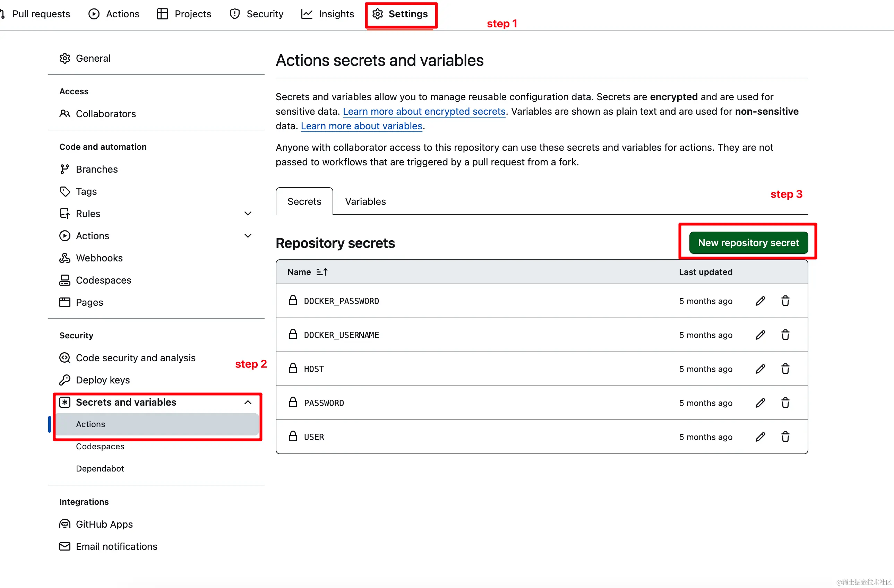Follow Learn more about encrypted secrets link

point(424,112)
